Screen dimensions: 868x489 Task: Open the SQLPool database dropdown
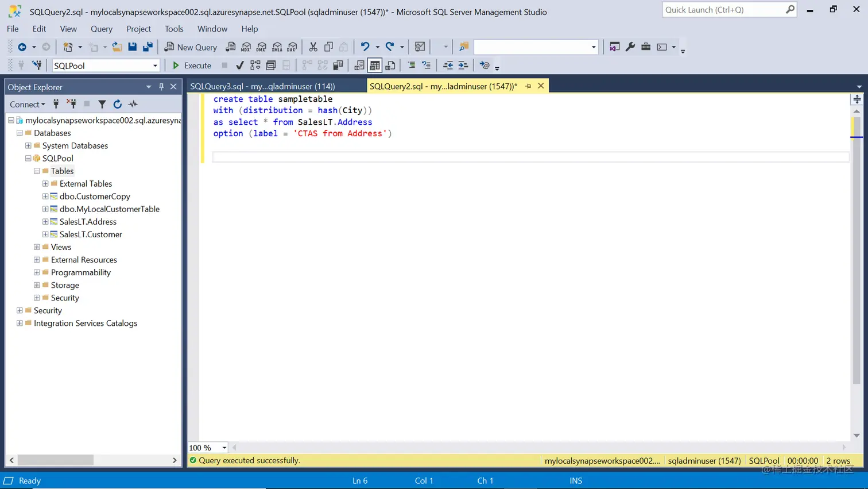(155, 66)
